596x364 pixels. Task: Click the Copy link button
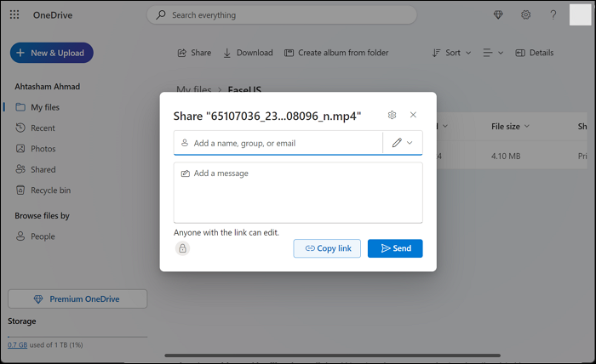[327, 248]
